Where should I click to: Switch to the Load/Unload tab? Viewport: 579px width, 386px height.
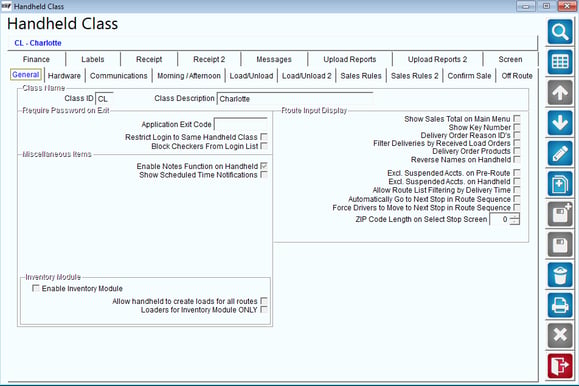pyautogui.click(x=251, y=76)
